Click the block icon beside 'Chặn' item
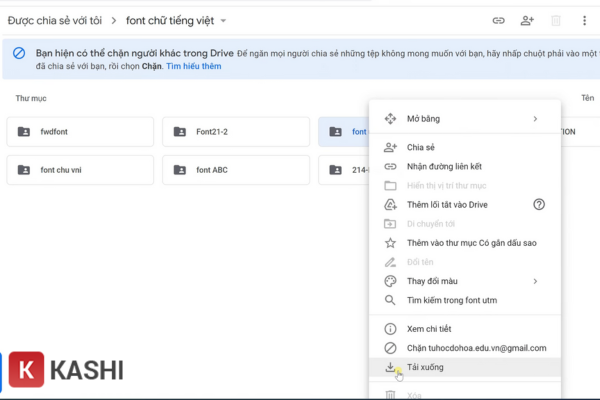Image resolution: width=600 pixels, height=400 pixels. (390, 348)
